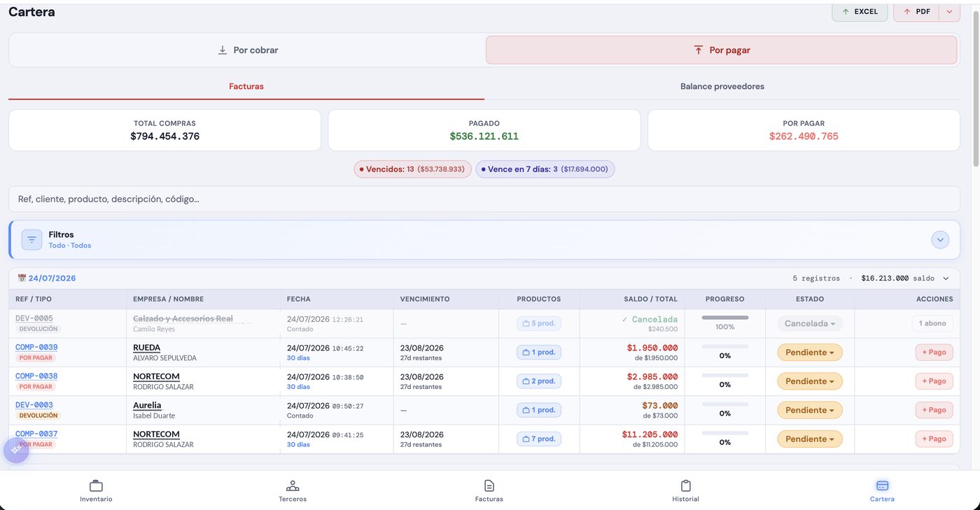Open the Terceros people icon
Image resolution: width=980 pixels, height=510 pixels.
pyautogui.click(x=293, y=486)
